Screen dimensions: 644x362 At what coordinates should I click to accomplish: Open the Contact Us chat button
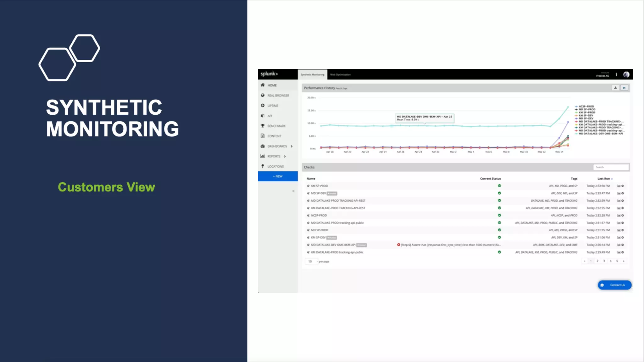[614, 285]
